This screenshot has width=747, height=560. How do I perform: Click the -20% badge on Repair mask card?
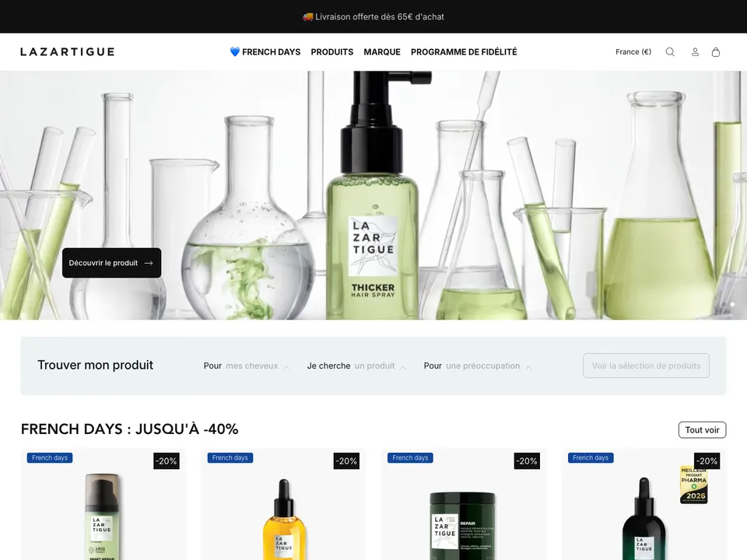527,461
